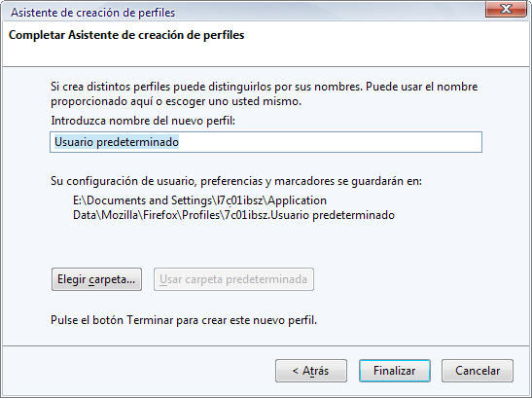The height and width of the screenshot is (398, 532).
Task: Click the proporcionado aquí o escoger text line
Action: pos(176,101)
